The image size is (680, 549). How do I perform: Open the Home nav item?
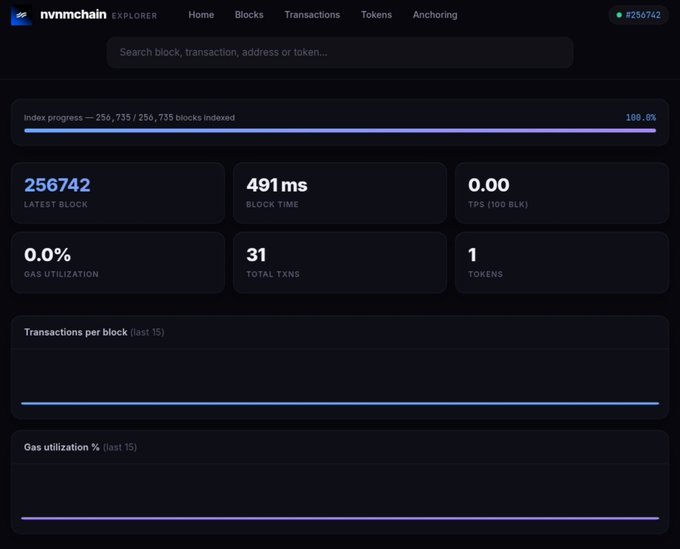201,15
